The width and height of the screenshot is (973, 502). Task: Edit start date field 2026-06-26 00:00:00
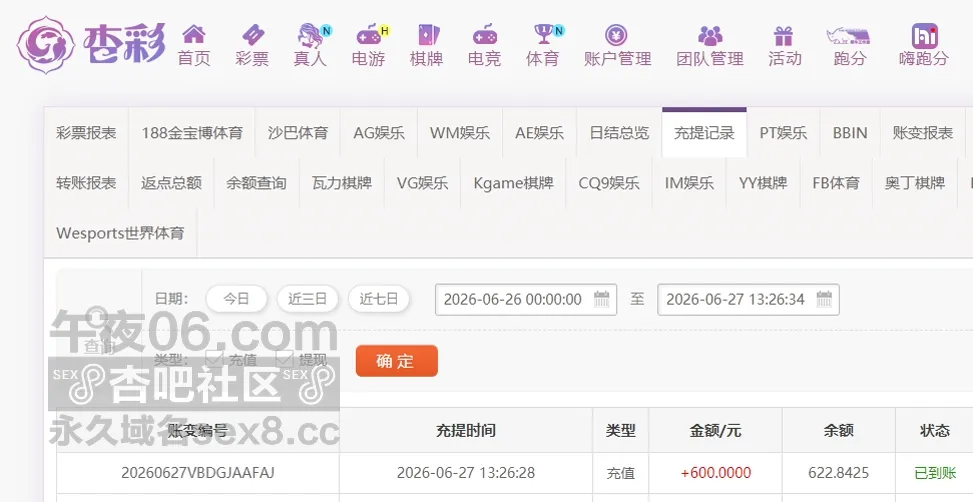(x=526, y=299)
